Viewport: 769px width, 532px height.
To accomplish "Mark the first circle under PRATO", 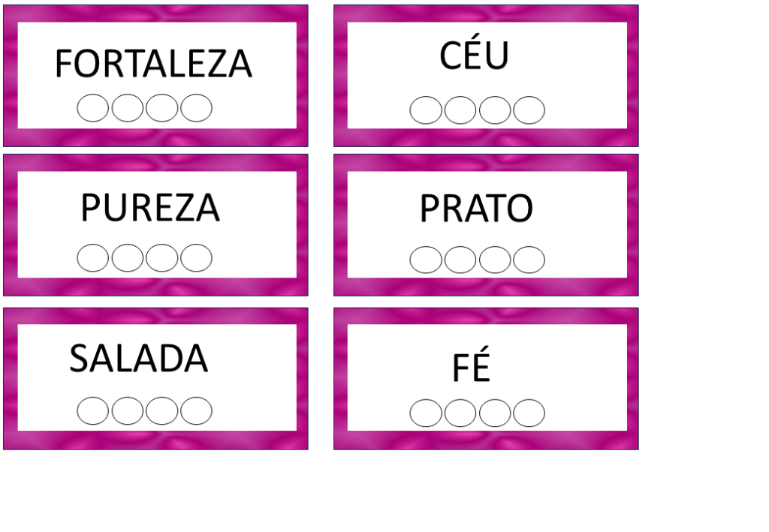I will [426, 260].
